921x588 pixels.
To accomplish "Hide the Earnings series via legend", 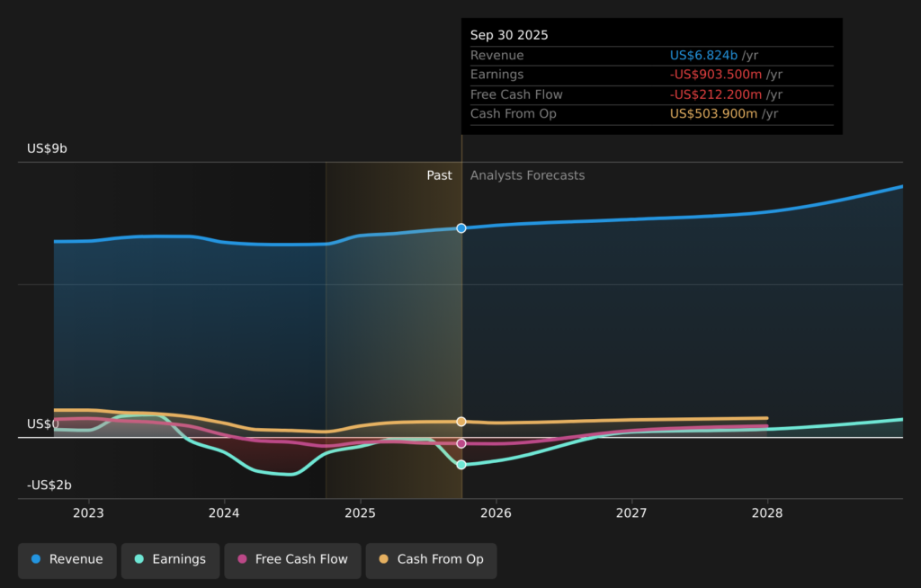I will [170, 559].
